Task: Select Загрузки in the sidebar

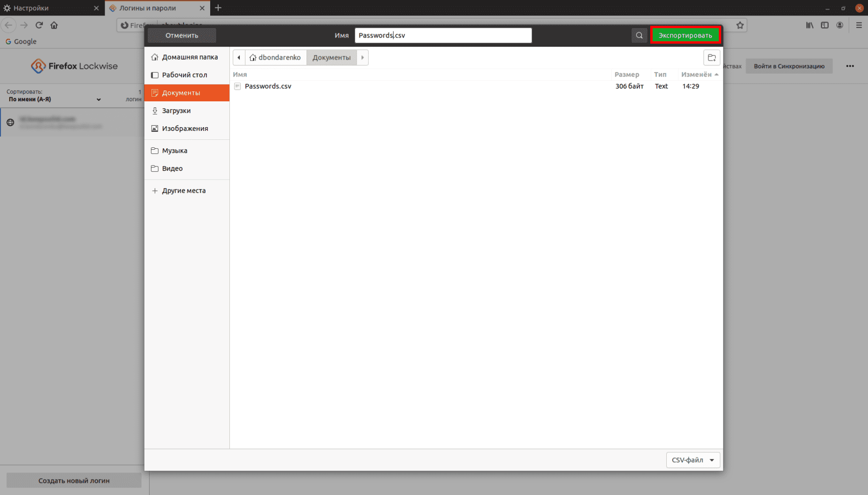Action: [x=176, y=111]
